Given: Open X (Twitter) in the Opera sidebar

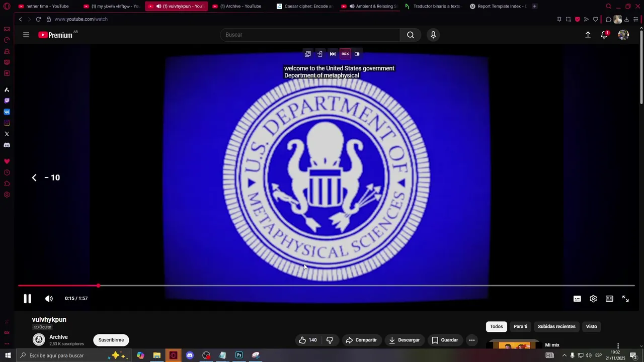Looking at the screenshot, I should [7, 134].
